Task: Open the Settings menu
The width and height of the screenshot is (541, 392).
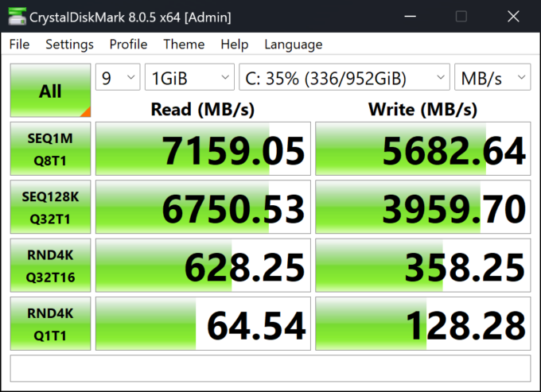Action: click(x=69, y=45)
